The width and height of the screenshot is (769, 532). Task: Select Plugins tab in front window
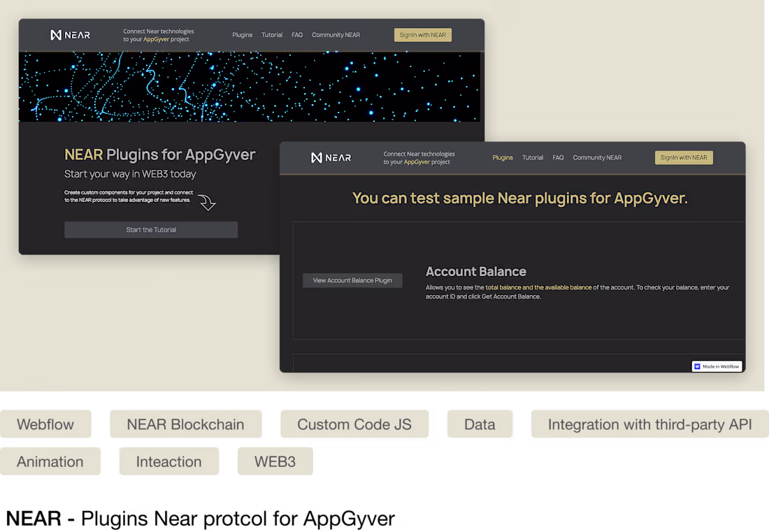coord(503,157)
